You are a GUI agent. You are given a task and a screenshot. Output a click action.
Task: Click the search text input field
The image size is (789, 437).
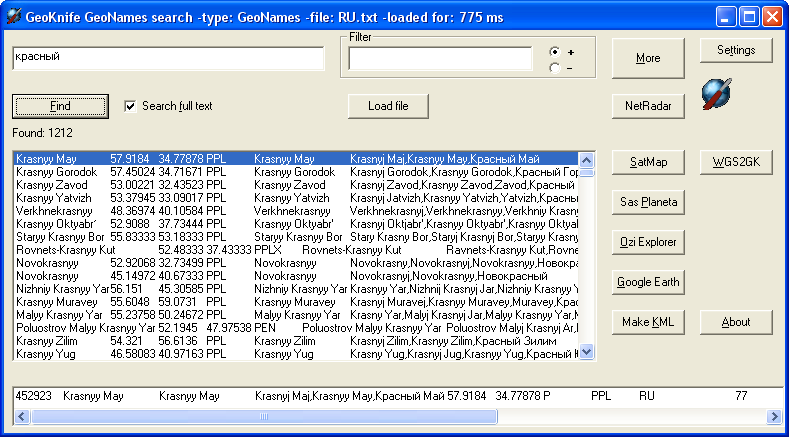(x=168, y=58)
